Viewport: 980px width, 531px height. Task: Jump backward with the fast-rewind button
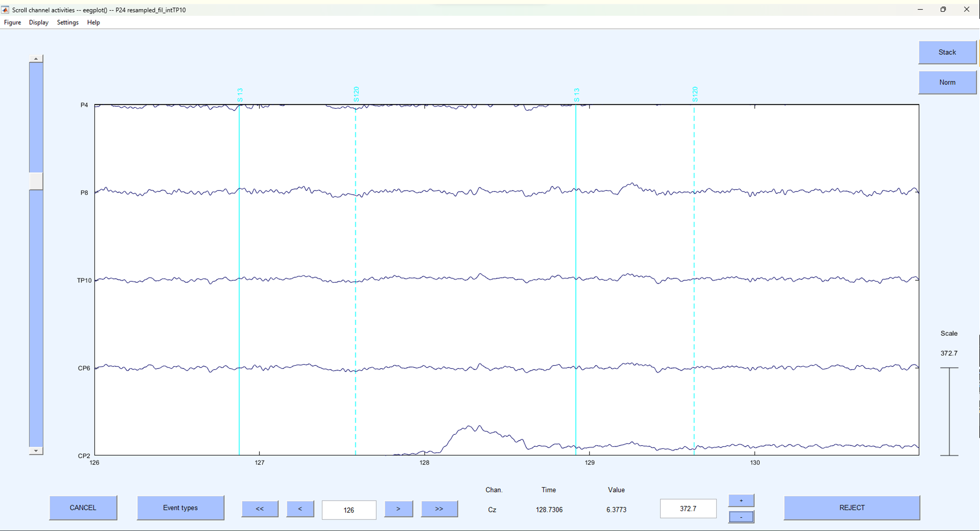point(259,509)
